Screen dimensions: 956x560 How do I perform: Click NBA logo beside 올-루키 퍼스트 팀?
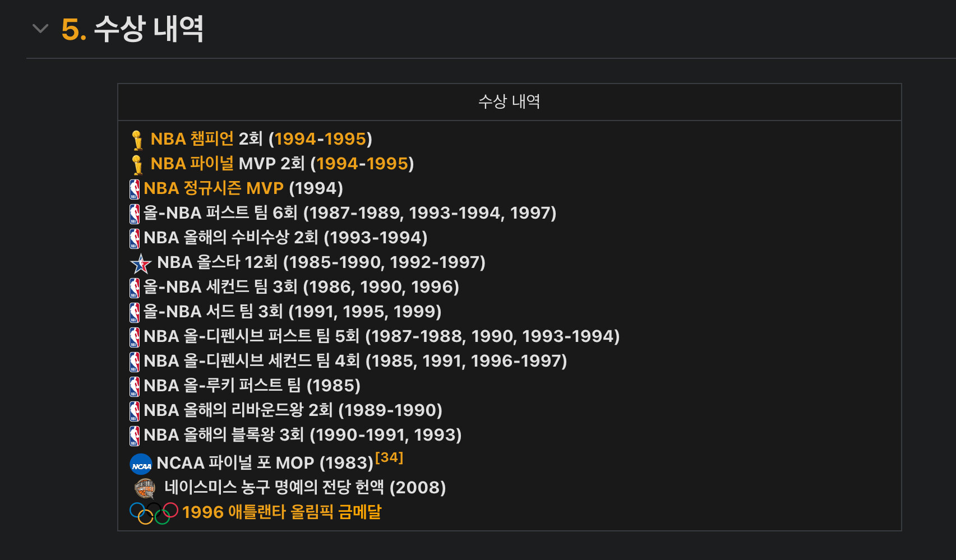pos(135,386)
